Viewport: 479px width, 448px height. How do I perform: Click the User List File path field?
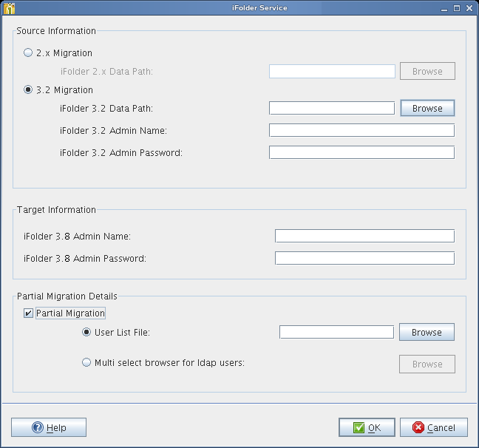coord(336,332)
